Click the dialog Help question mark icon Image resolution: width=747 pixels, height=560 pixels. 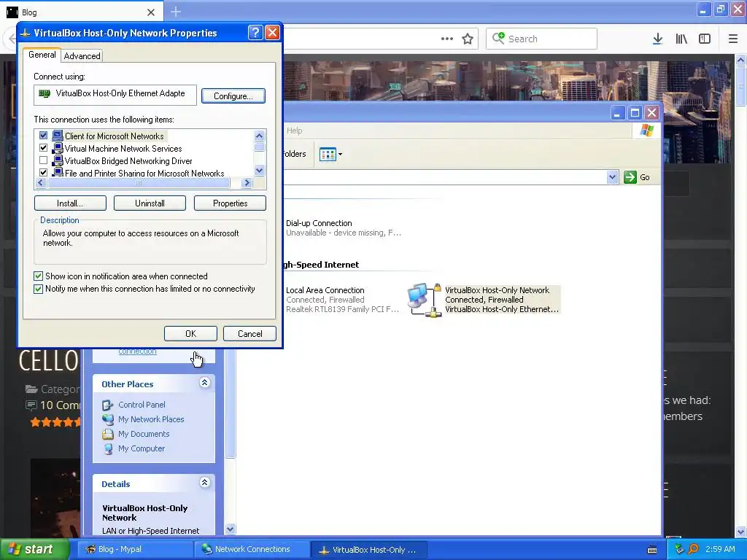pyautogui.click(x=255, y=32)
